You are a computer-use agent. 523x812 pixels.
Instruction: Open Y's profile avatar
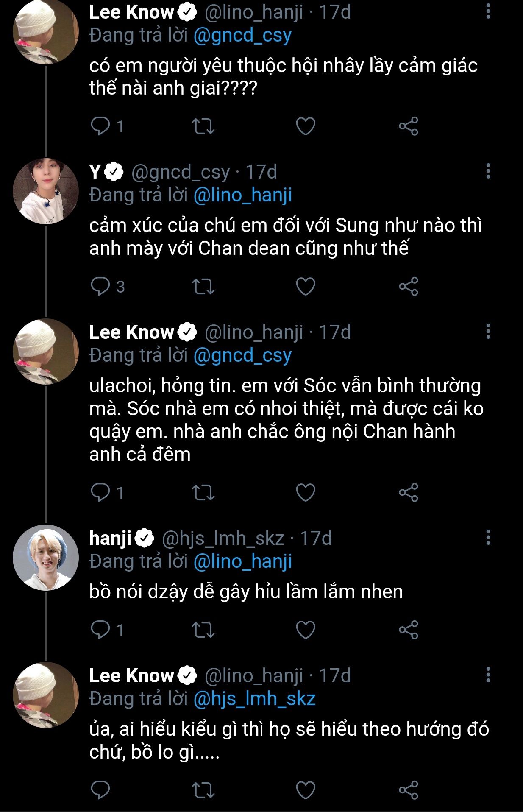[46, 191]
